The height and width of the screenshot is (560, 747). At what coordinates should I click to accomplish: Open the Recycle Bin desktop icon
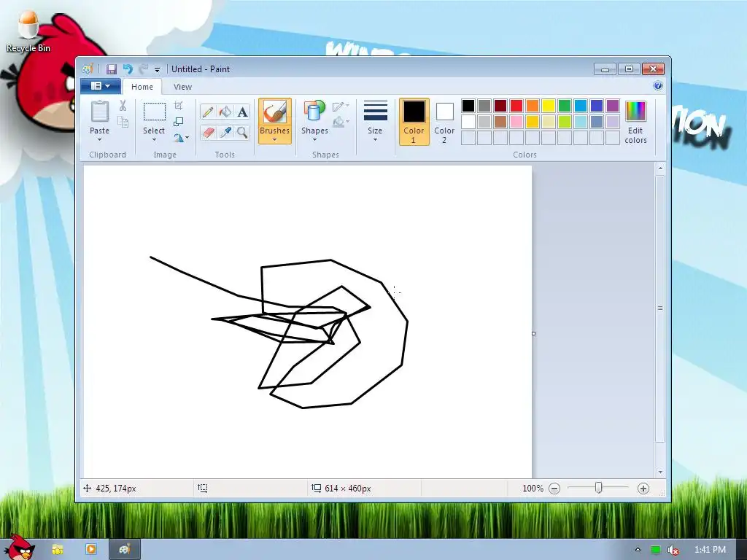tap(28, 31)
